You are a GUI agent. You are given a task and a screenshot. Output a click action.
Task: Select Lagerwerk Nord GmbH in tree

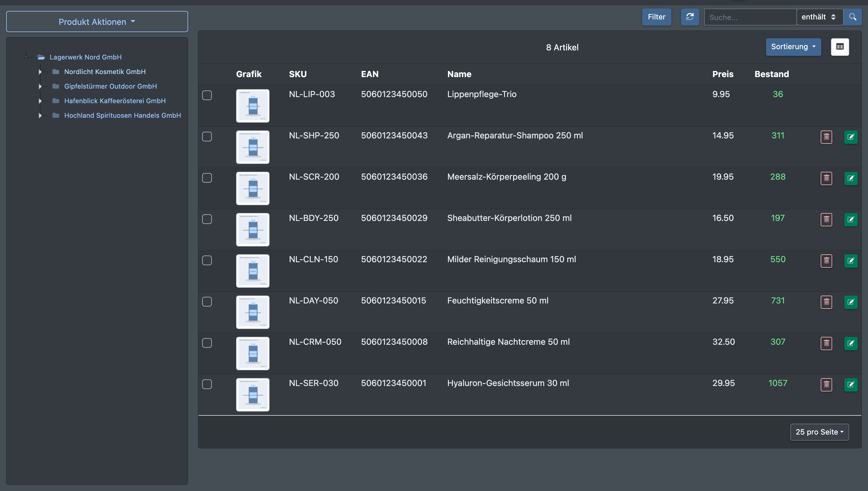click(x=86, y=57)
